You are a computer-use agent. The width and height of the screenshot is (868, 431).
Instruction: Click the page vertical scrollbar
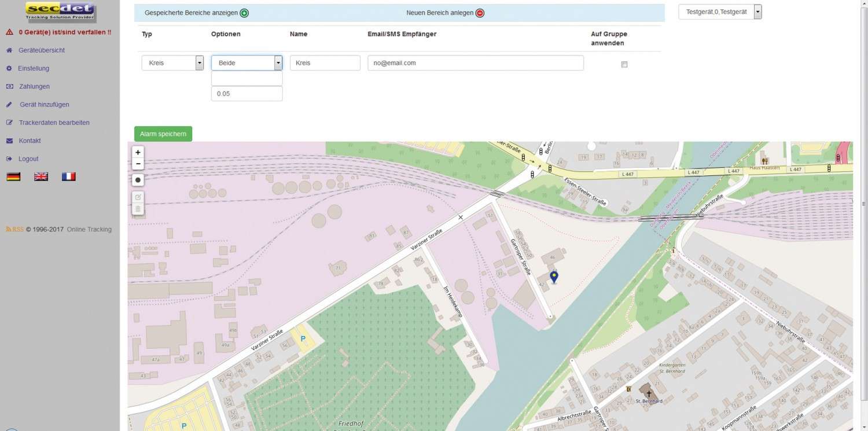point(864,204)
